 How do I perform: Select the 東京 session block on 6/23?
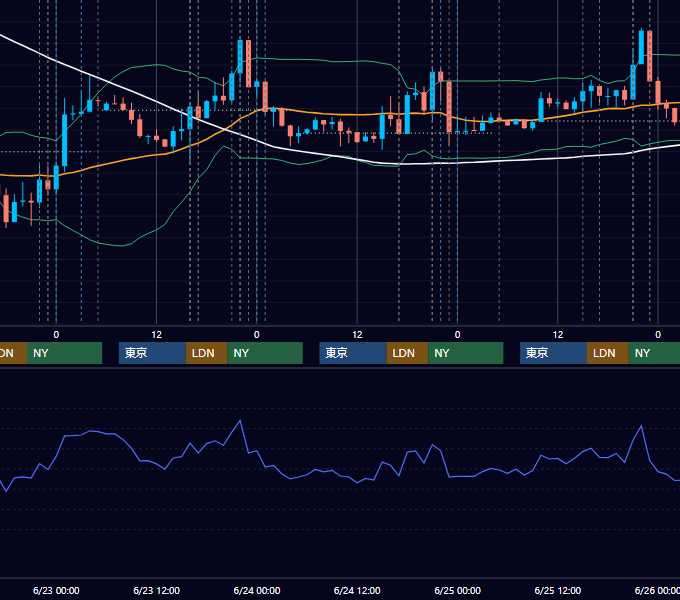click(152, 353)
